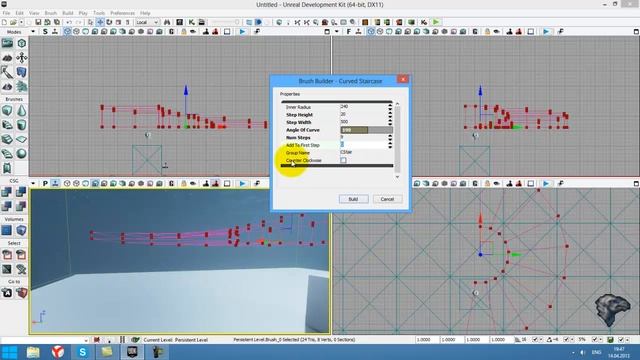Open the bottom-left viewport options dropdown arrow
This screenshot has height=360, width=640.
click(x=33, y=184)
